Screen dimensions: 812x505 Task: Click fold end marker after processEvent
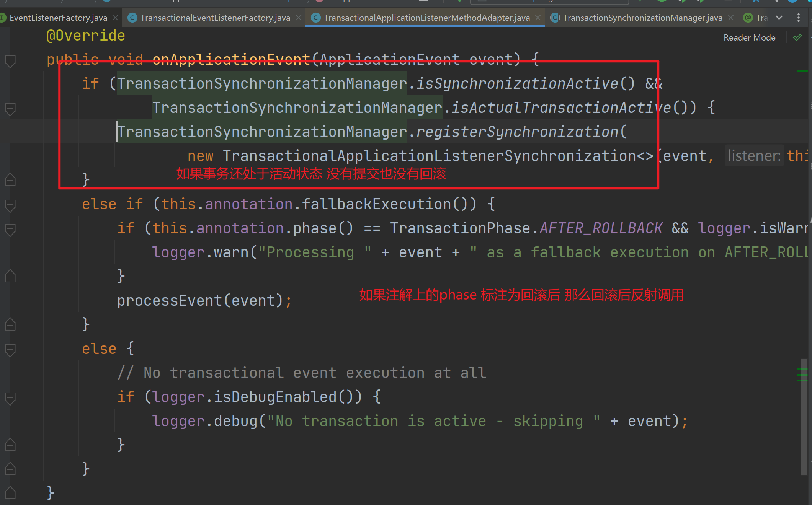(10, 325)
